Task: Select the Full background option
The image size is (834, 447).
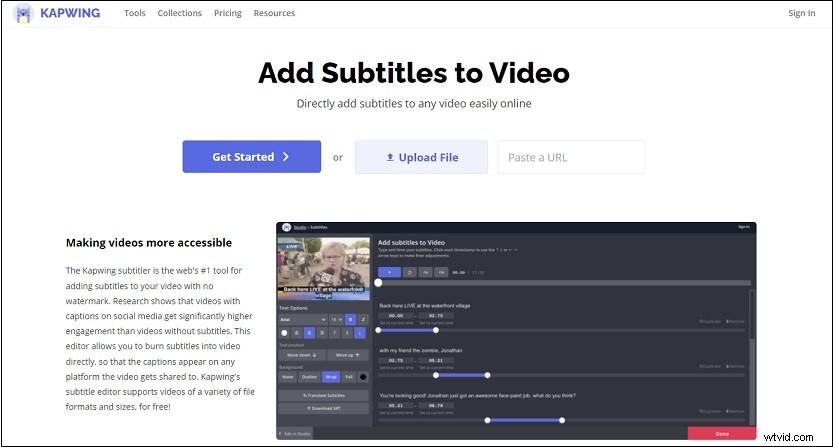Action: [x=348, y=377]
